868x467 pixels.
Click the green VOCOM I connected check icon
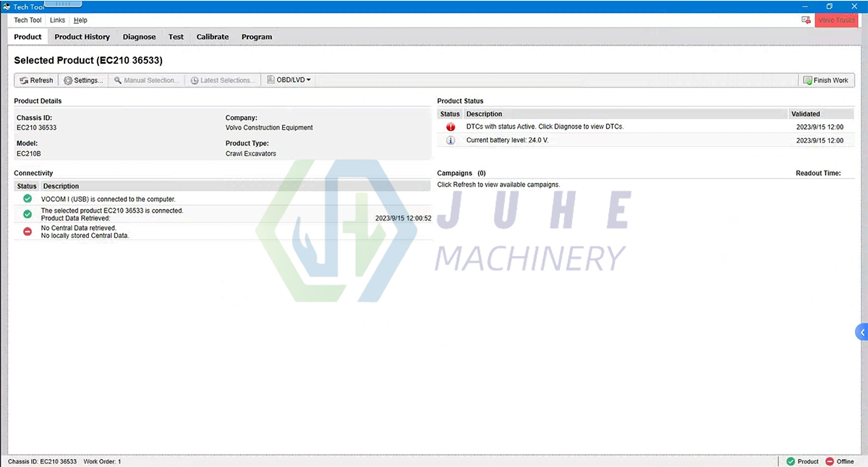27,199
